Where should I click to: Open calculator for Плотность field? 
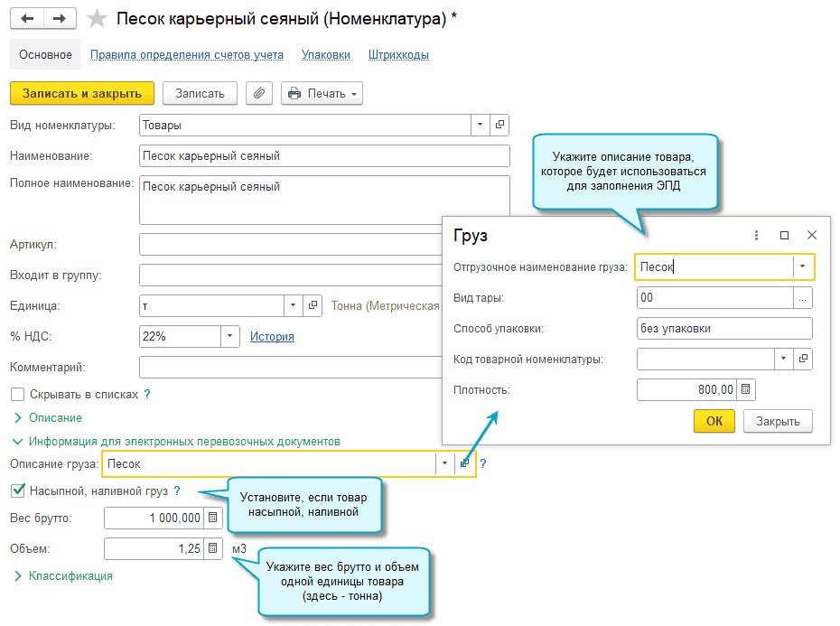(746, 389)
